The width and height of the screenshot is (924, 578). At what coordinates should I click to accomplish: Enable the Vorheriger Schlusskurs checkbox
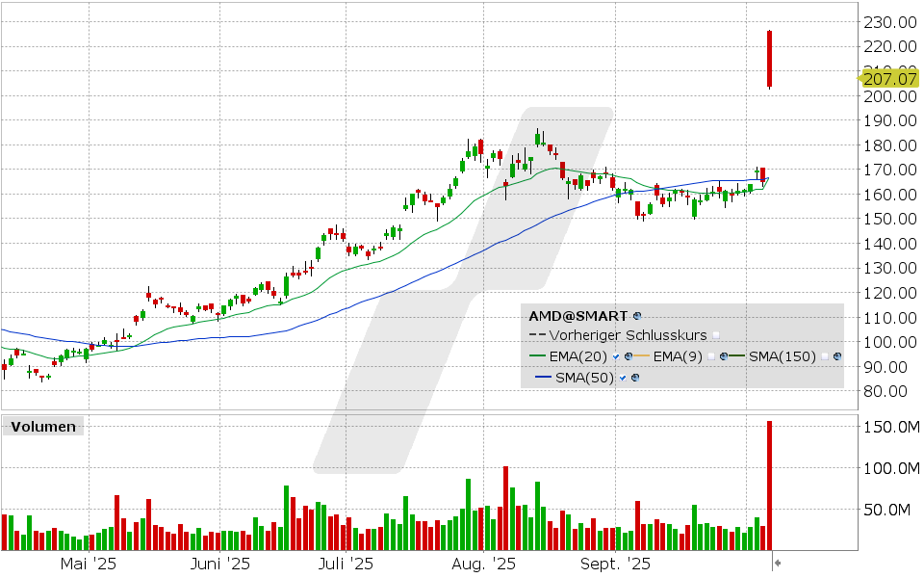(x=715, y=336)
